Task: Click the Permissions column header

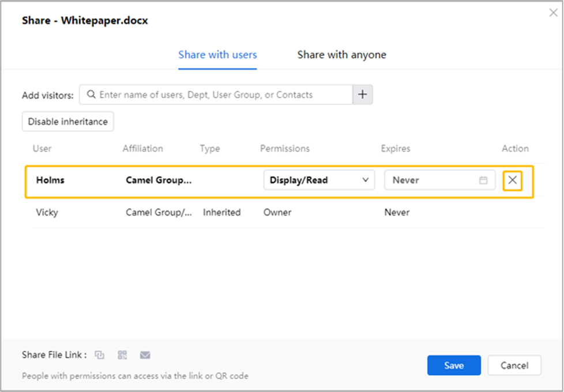Action: pos(285,149)
